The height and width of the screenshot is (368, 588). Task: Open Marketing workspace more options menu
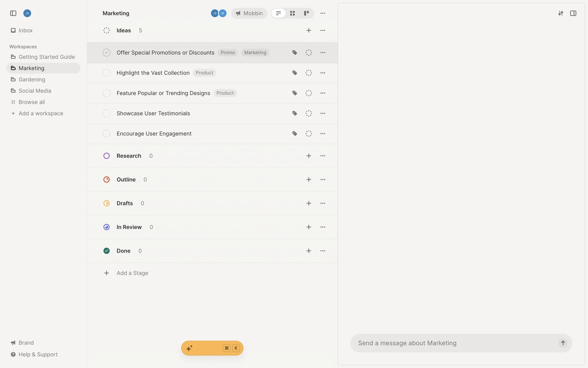[323, 13]
